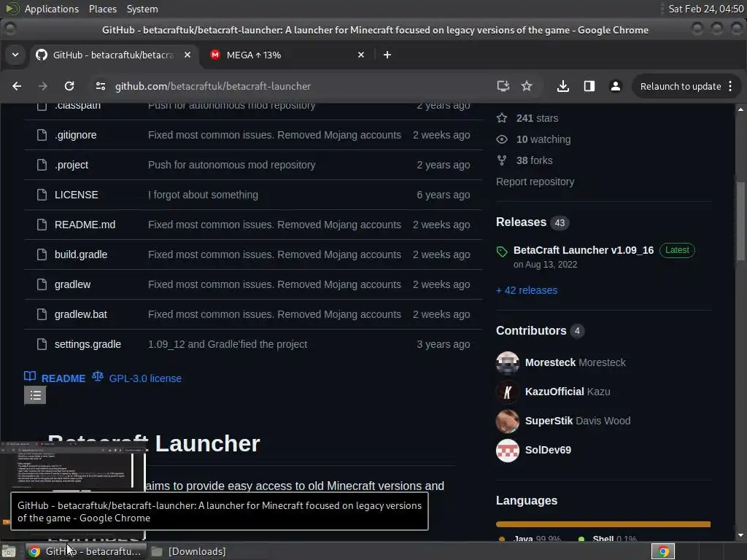
Task: Open Chrome downloads icon
Action: pyautogui.click(x=563, y=86)
